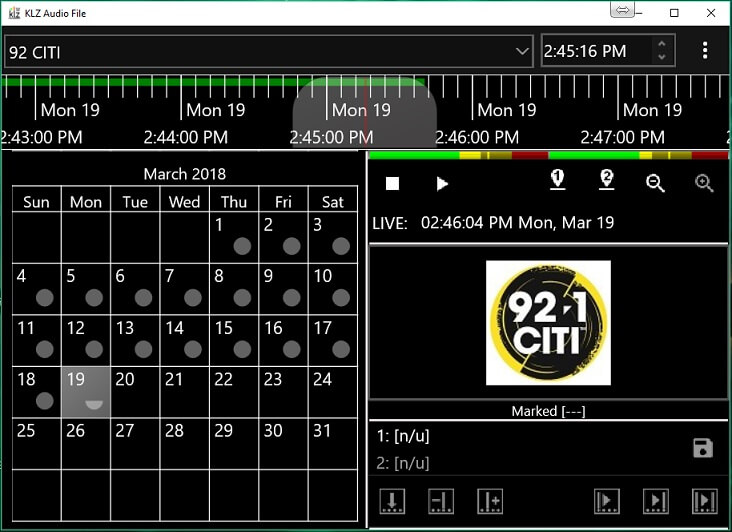Open the three-dot more options menu
Viewport: 732px width, 532px height.
[705, 50]
